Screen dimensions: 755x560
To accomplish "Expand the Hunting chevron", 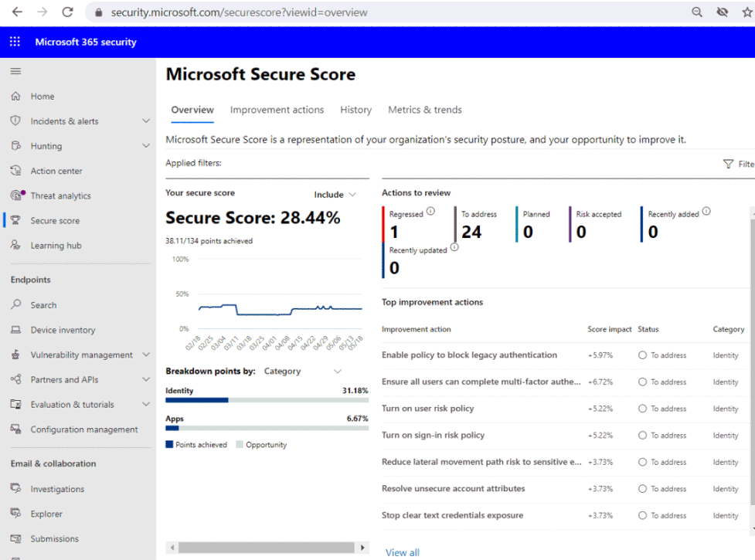I will 146,145.
